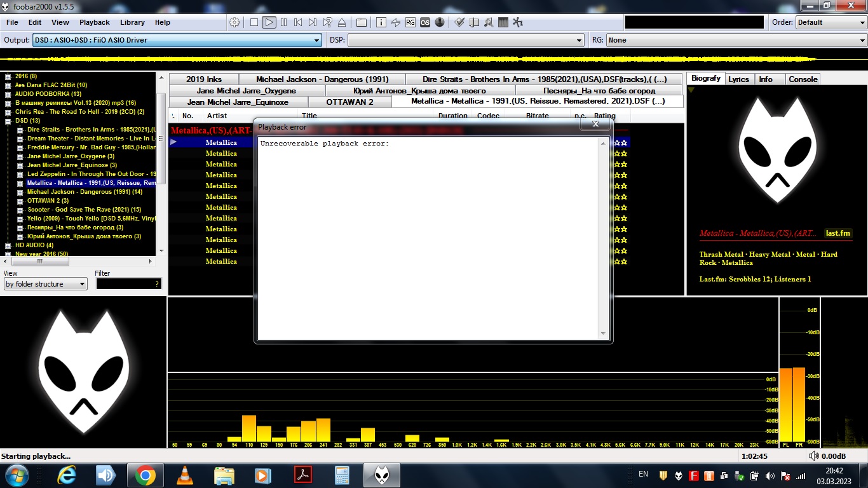This screenshot has height=488, width=868.
Task: Select the OTTAWAN 2 playlist tab
Action: coord(349,102)
